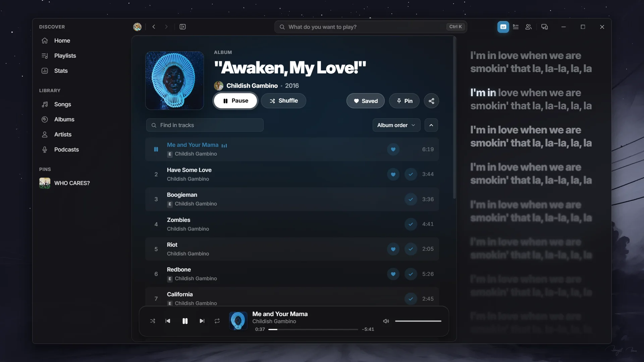Screen dimensions: 644x362
Task: Pin the album with Pin button
Action: (404, 101)
